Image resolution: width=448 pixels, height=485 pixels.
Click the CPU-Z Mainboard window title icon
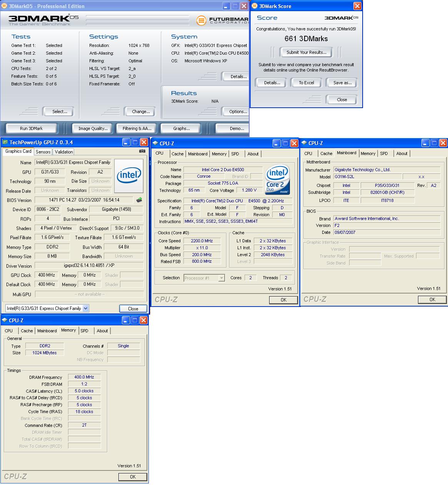(304, 143)
